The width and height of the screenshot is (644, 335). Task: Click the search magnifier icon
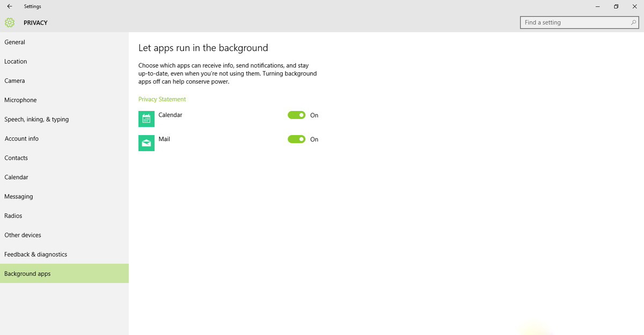pos(634,23)
